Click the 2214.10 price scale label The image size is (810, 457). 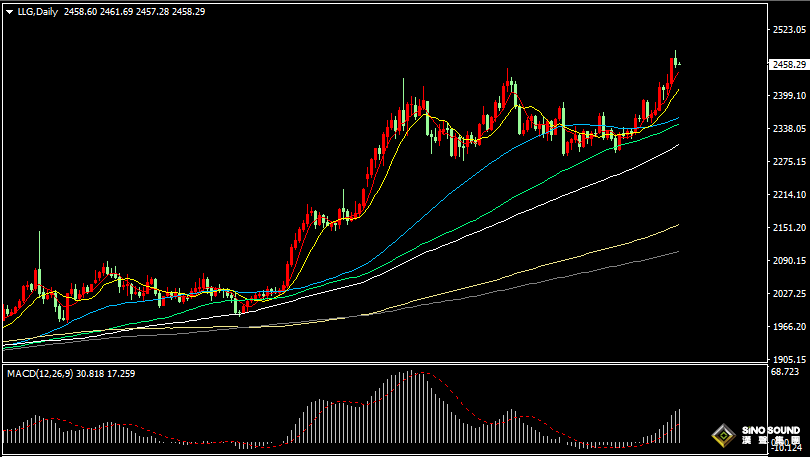pyautogui.click(x=789, y=195)
